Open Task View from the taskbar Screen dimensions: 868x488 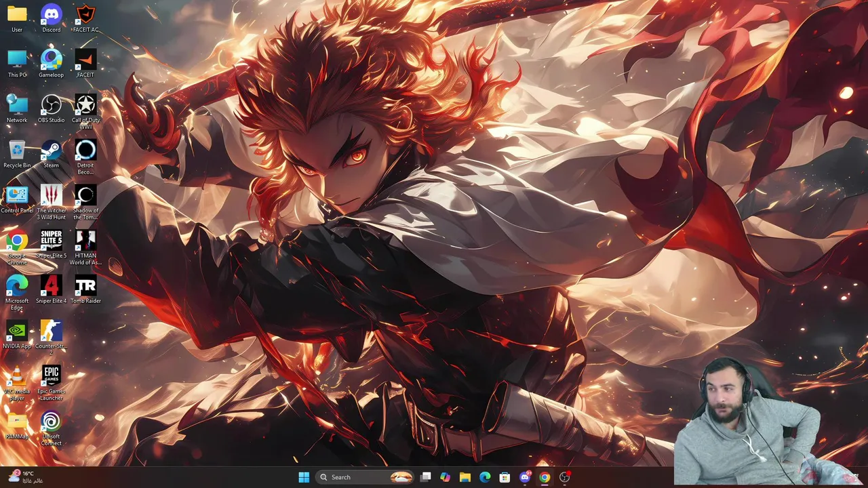coord(425,477)
